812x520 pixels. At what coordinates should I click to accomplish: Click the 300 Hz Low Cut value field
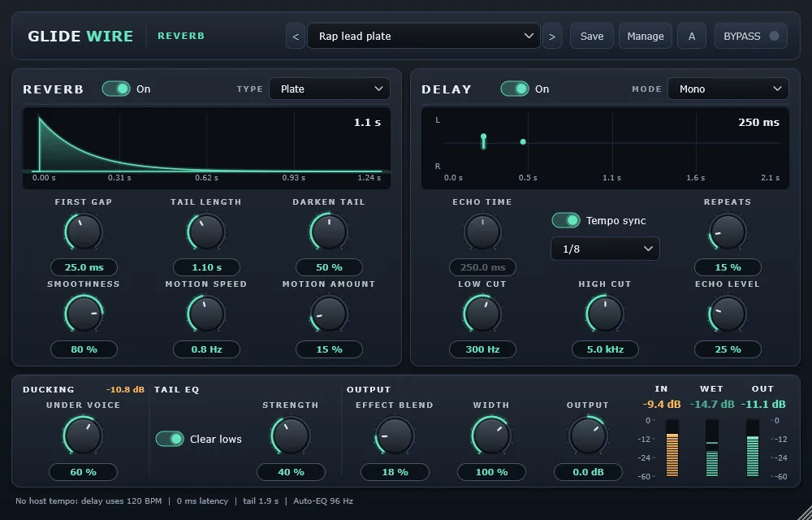[482, 349]
